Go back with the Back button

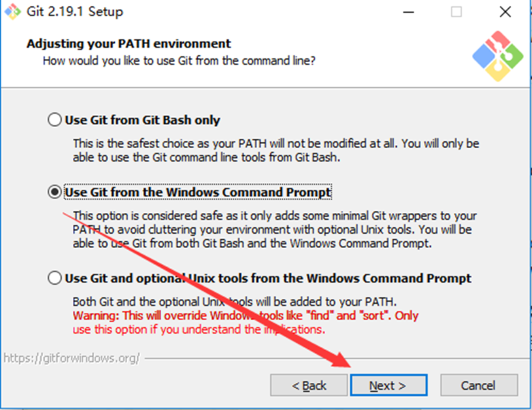(x=309, y=386)
